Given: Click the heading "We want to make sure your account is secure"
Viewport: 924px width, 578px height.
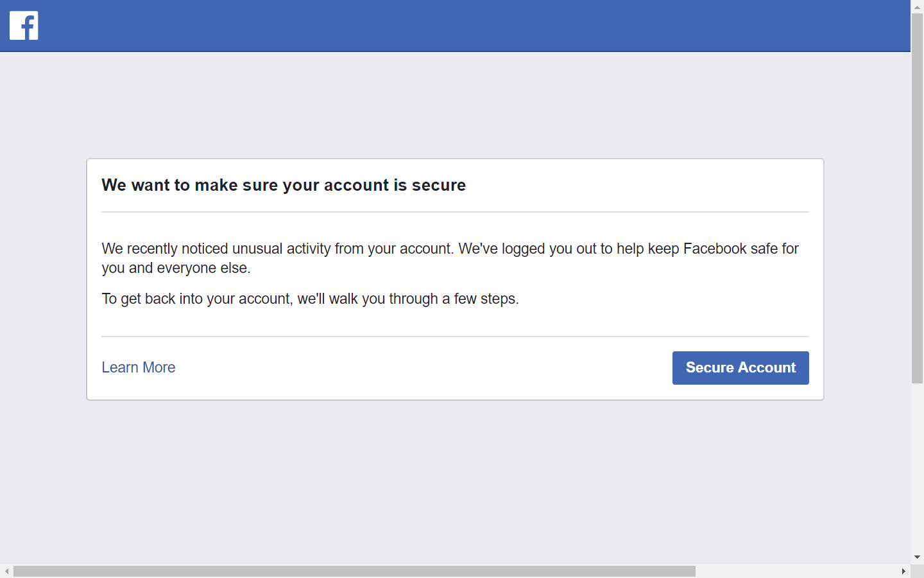Looking at the screenshot, I should (284, 185).
